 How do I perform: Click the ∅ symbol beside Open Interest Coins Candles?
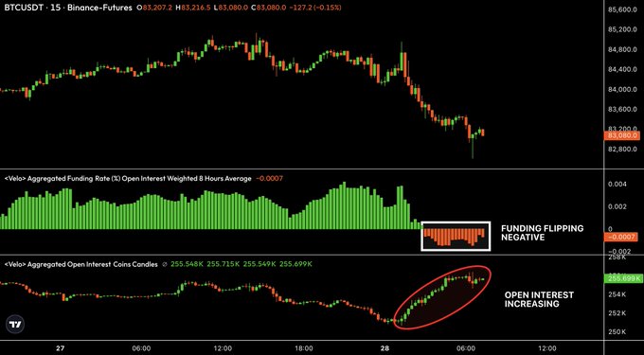(x=165, y=265)
